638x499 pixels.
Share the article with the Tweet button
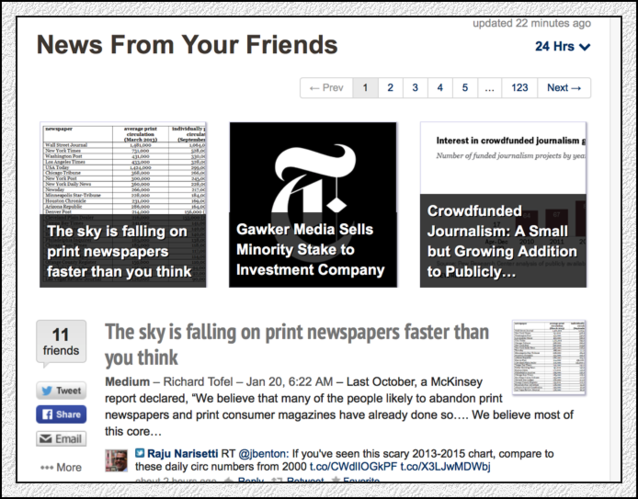coord(60,390)
